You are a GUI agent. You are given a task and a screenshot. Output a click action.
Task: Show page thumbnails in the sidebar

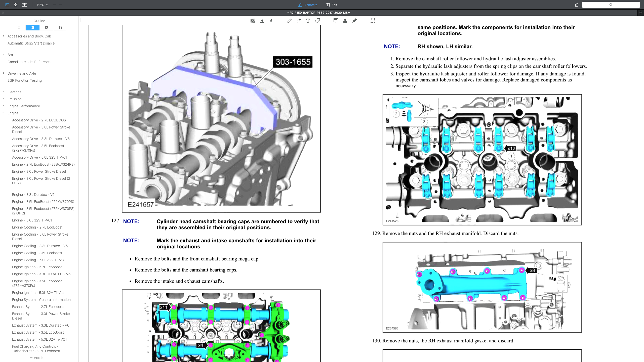pos(60,28)
